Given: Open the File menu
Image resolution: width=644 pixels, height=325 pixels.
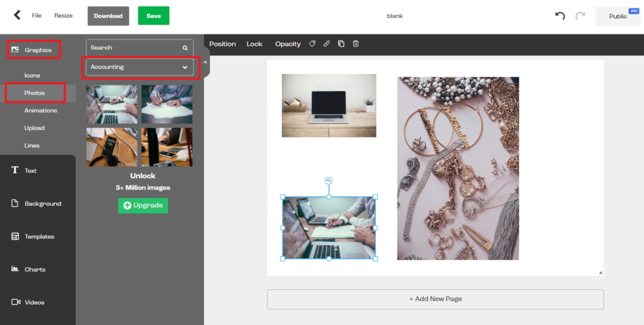Looking at the screenshot, I should click(x=36, y=16).
